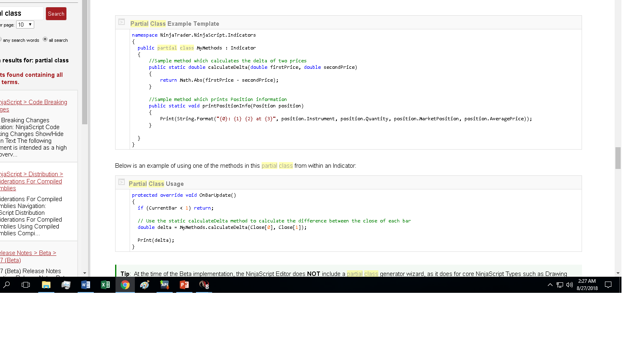The width and height of the screenshot is (644, 362).
Task: Open File Explorer from taskbar
Action: pos(46,285)
